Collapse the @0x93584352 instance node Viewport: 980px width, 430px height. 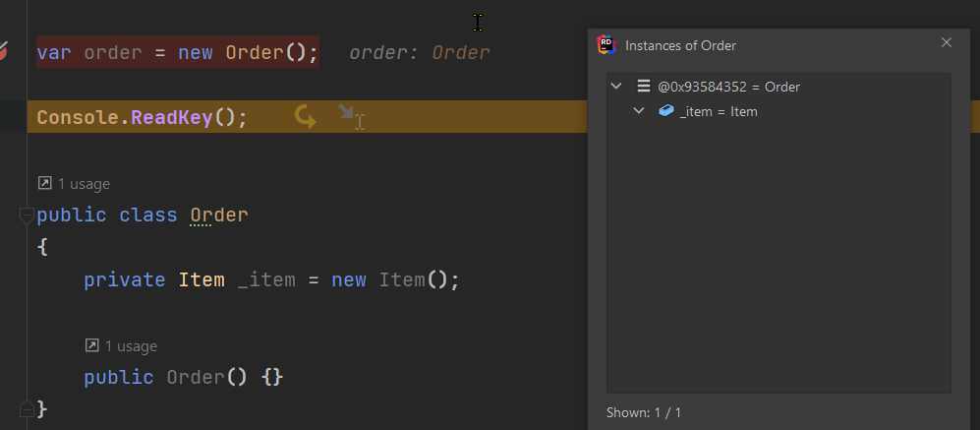pyautogui.click(x=617, y=87)
